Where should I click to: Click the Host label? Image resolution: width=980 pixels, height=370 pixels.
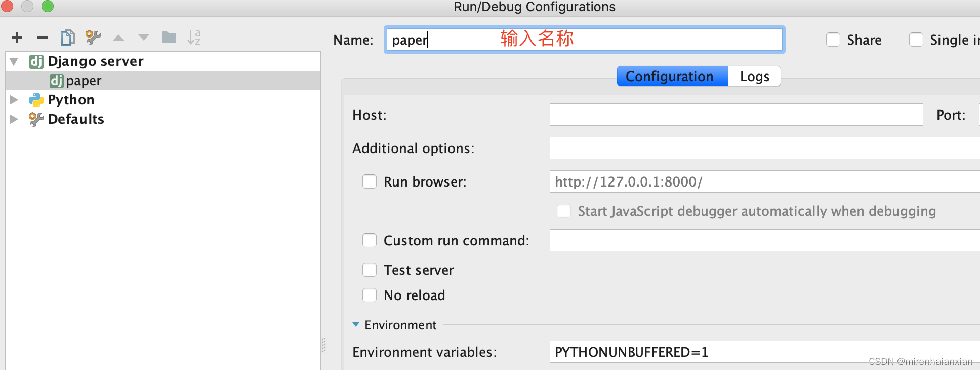(370, 115)
